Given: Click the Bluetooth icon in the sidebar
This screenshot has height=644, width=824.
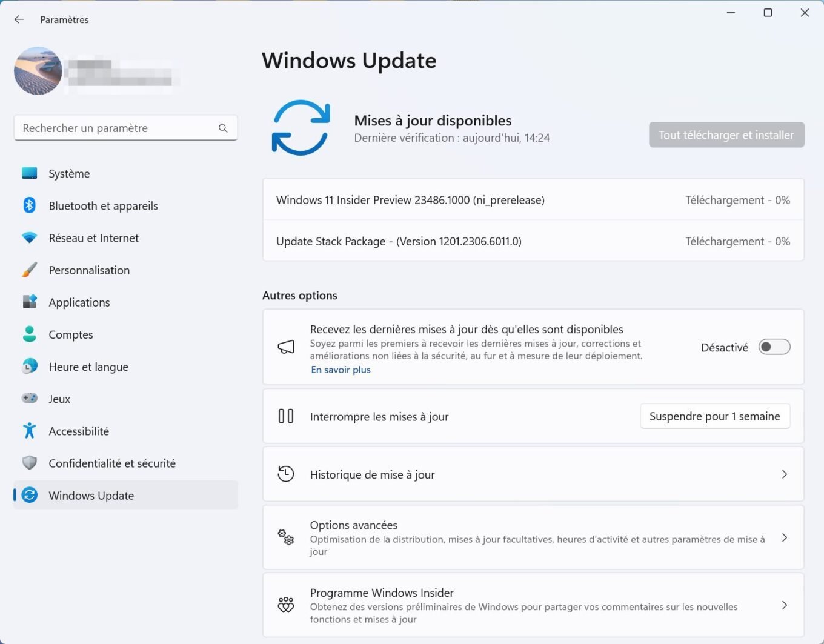Looking at the screenshot, I should click(x=29, y=205).
